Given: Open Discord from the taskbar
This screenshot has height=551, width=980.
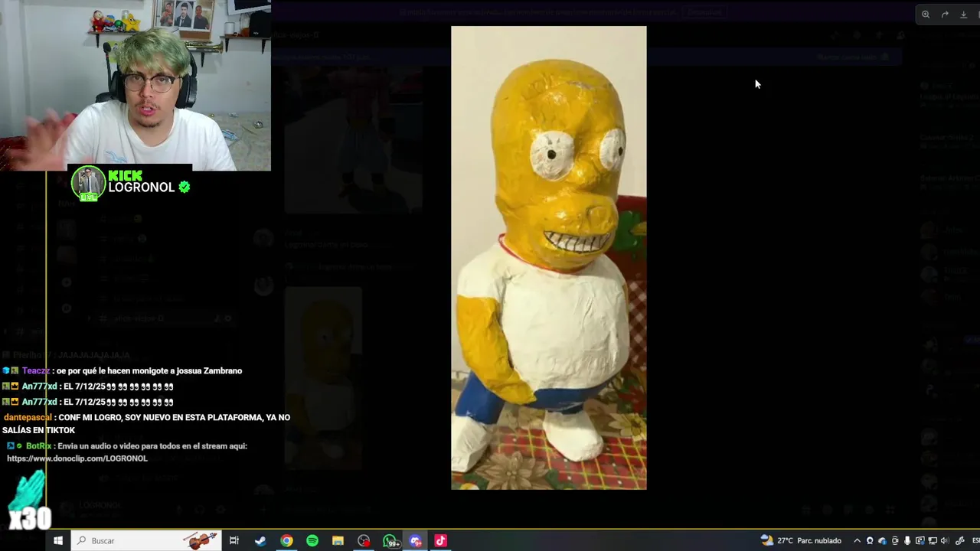Looking at the screenshot, I should 416,541.
